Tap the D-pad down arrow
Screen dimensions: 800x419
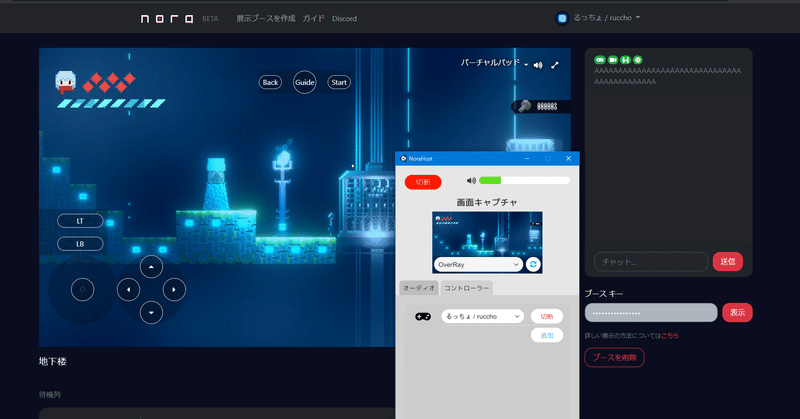pos(151,312)
